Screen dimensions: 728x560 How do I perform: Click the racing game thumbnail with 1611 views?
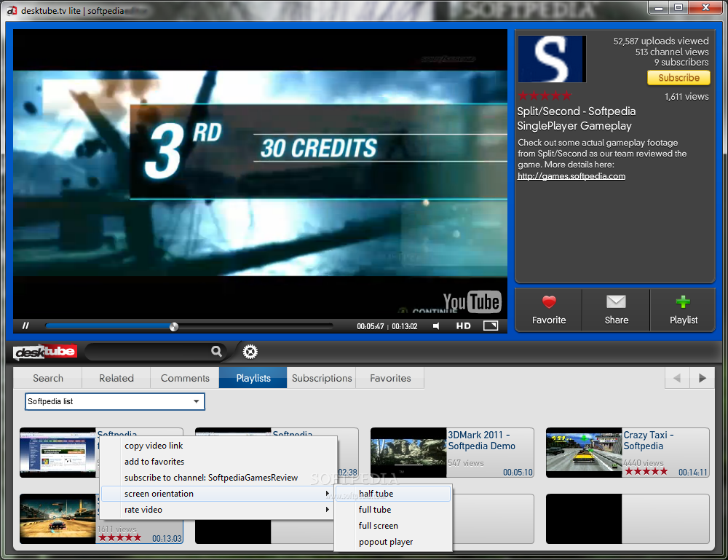(x=58, y=518)
